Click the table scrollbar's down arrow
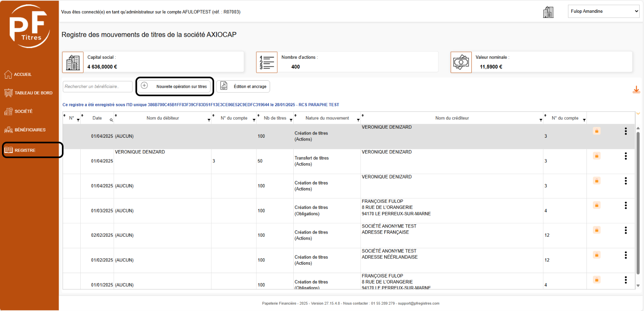644x311 pixels. 638,285
